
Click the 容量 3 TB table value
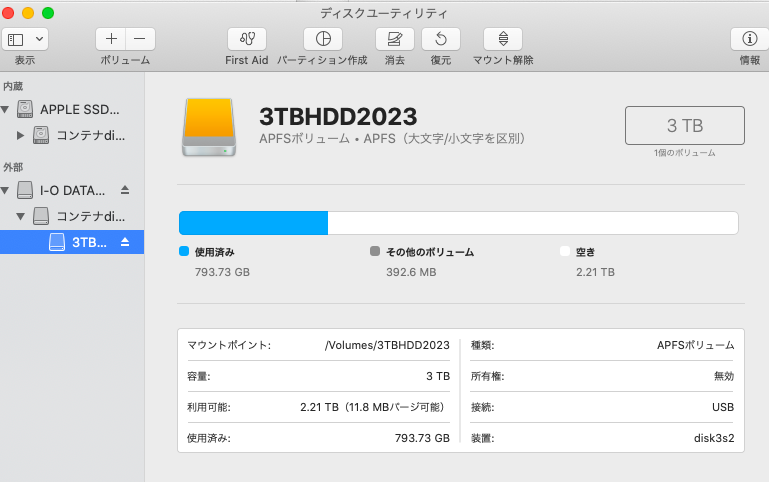click(x=438, y=376)
